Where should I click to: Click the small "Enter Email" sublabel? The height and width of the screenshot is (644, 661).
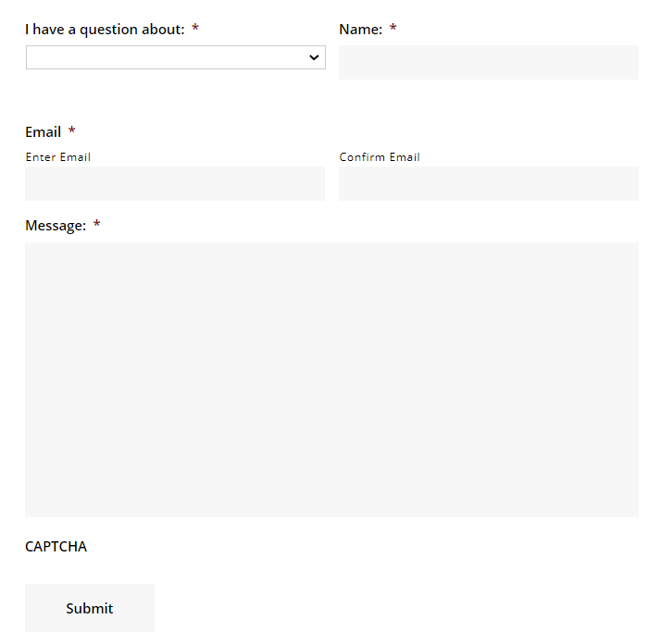pyautogui.click(x=57, y=157)
